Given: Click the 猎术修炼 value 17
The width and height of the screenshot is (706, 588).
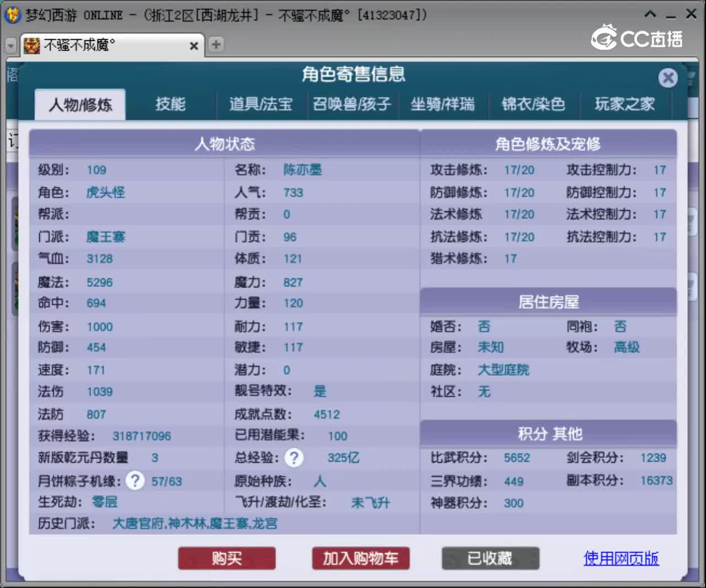Looking at the screenshot, I should (510, 259).
